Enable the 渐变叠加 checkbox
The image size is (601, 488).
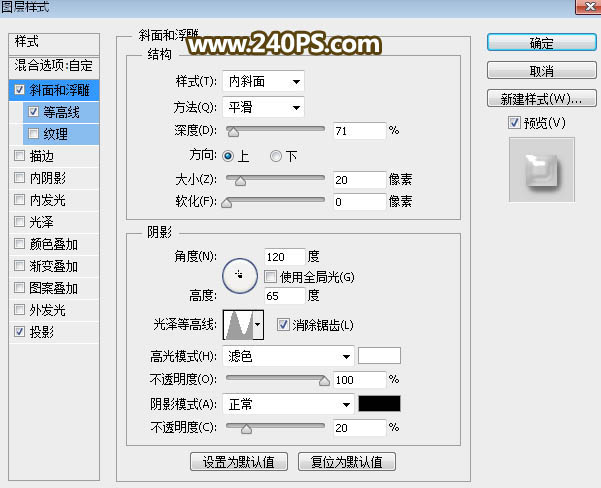click(x=19, y=265)
